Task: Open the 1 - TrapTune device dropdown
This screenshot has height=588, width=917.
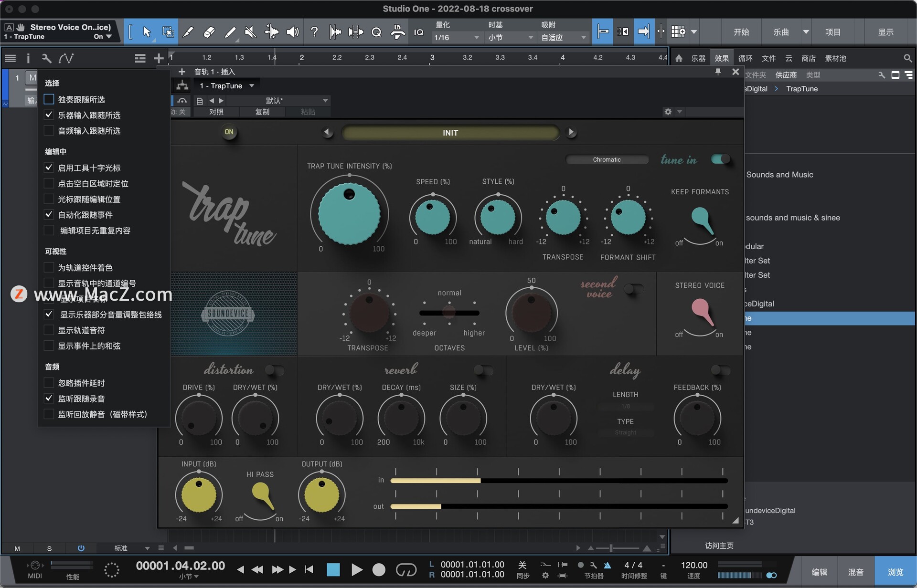Action: (x=227, y=86)
